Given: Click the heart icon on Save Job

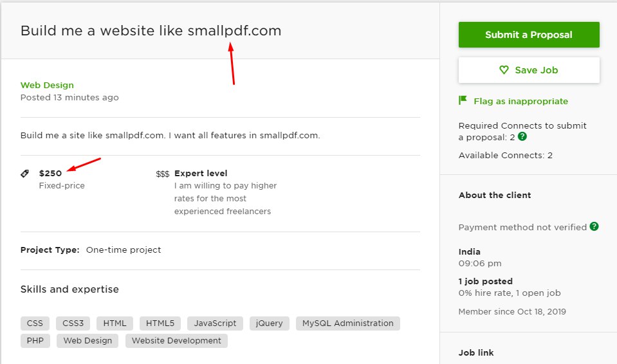Looking at the screenshot, I should click(x=504, y=70).
